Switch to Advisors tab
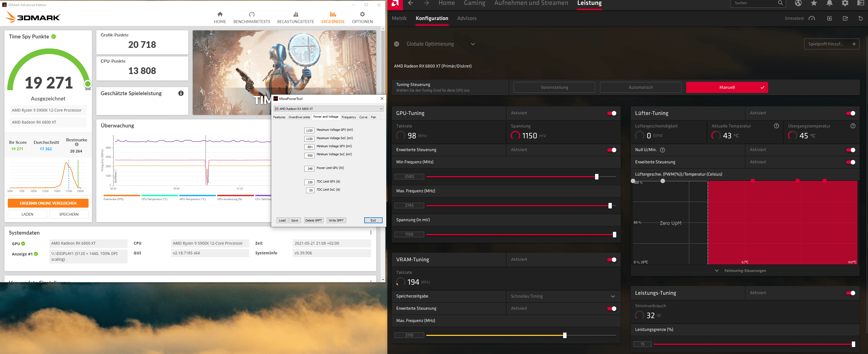Image resolution: width=868 pixels, height=354 pixels. pyautogui.click(x=467, y=18)
